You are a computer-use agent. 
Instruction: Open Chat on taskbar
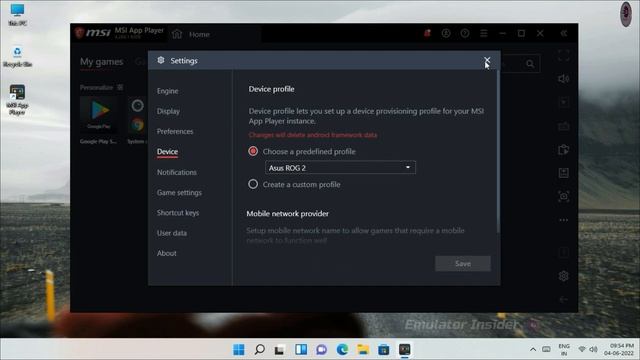(322, 349)
